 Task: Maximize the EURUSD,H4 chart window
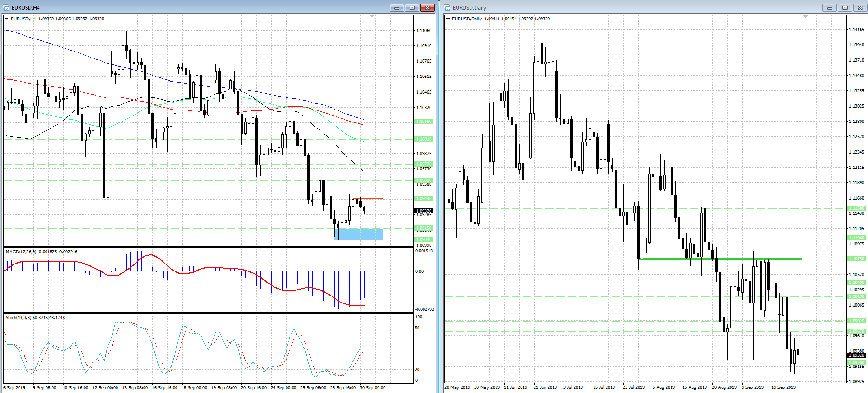point(412,7)
